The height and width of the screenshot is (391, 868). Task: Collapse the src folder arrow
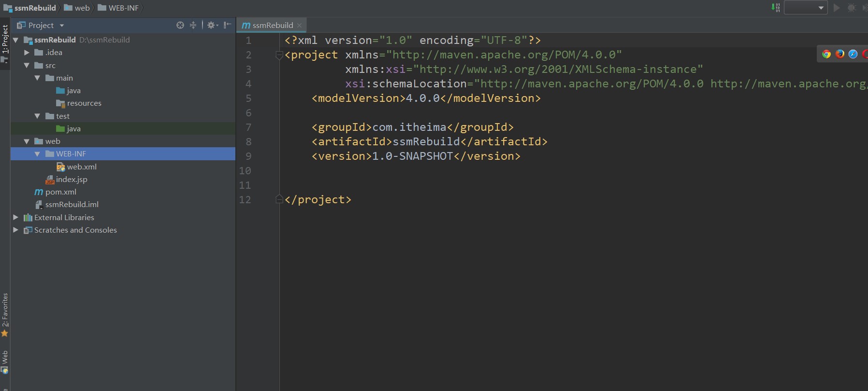pos(27,65)
